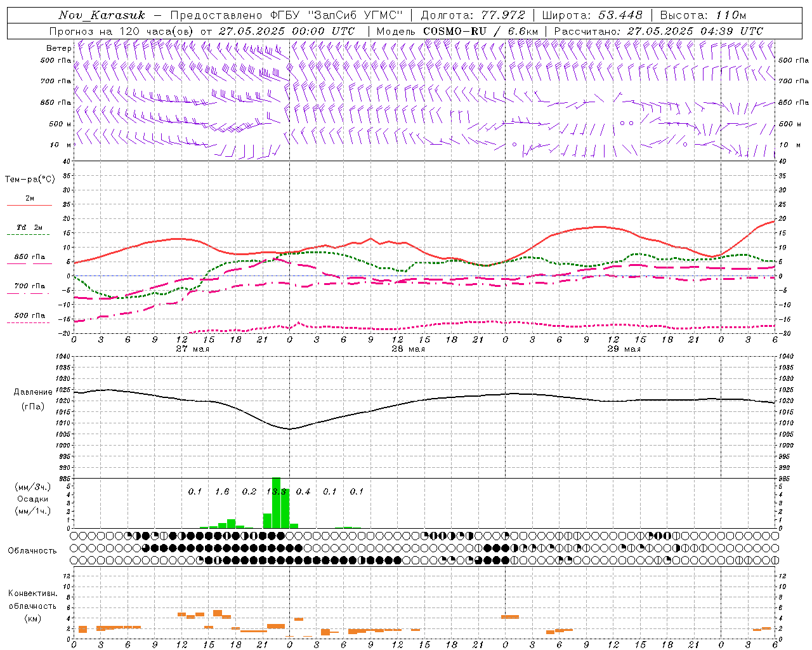
Task: Click the station name Nov_Karasuk
Action: coord(101,15)
